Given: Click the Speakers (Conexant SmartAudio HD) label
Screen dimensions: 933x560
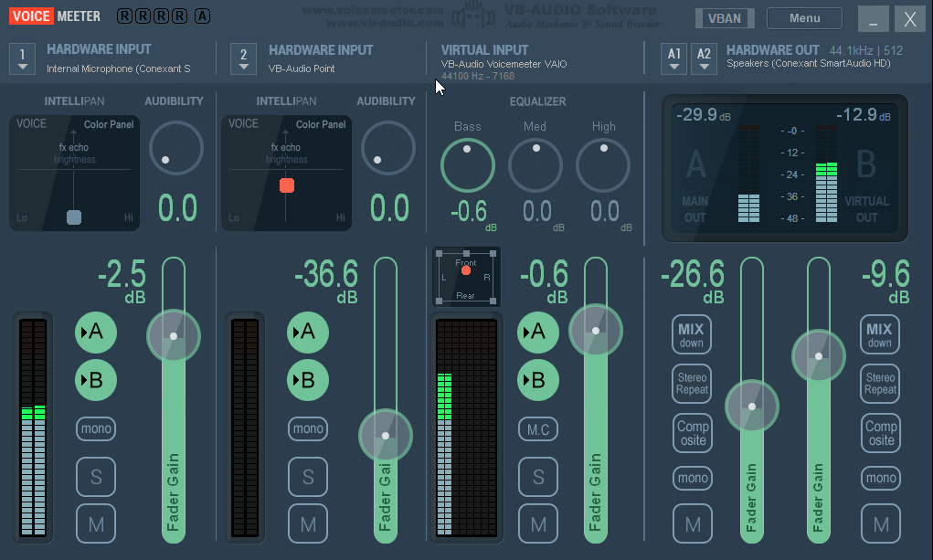Looking at the screenshot, I should click(808, 63).
